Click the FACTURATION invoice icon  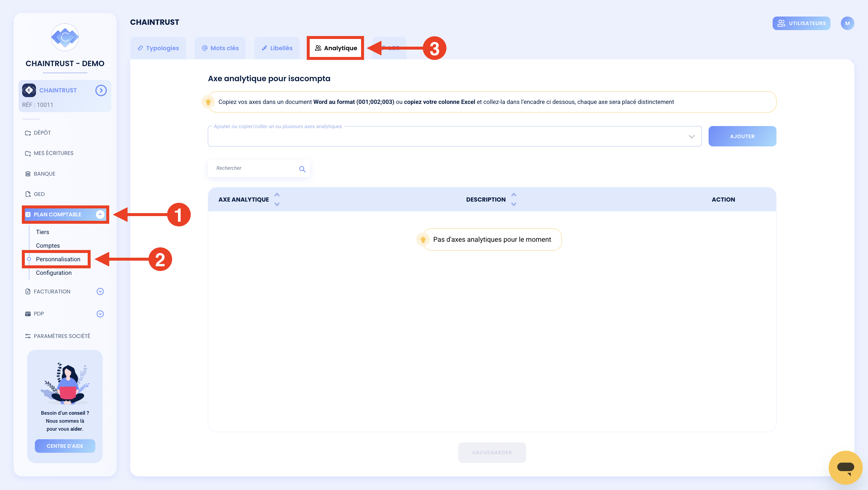pos(28,292)
